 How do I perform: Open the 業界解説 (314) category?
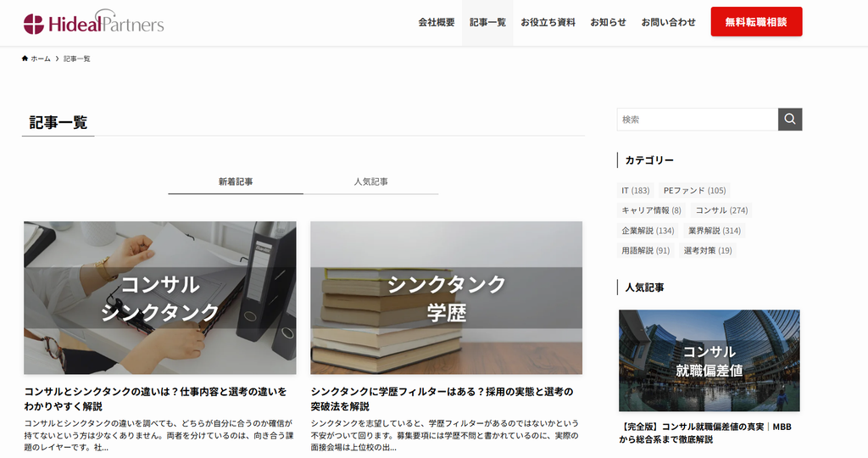[x=714, y=231]
